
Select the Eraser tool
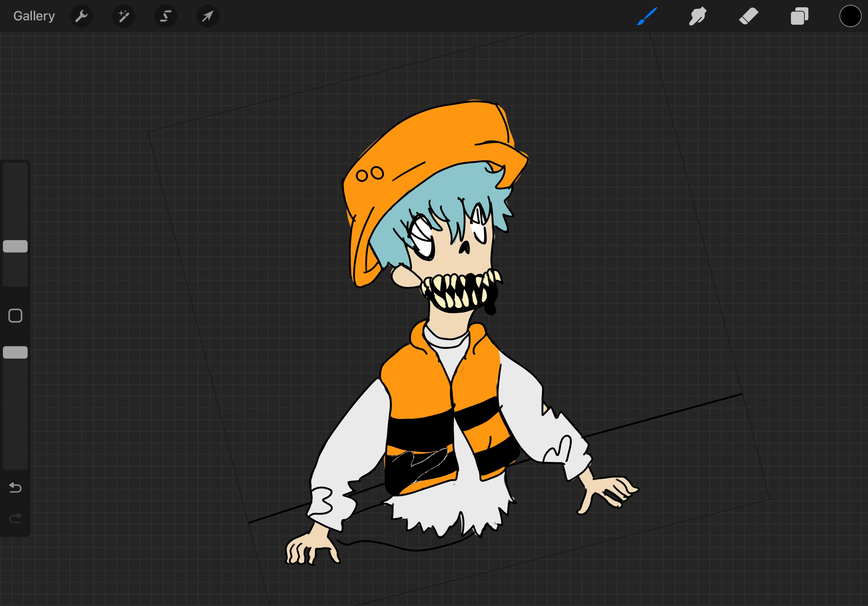click(748, 16)
